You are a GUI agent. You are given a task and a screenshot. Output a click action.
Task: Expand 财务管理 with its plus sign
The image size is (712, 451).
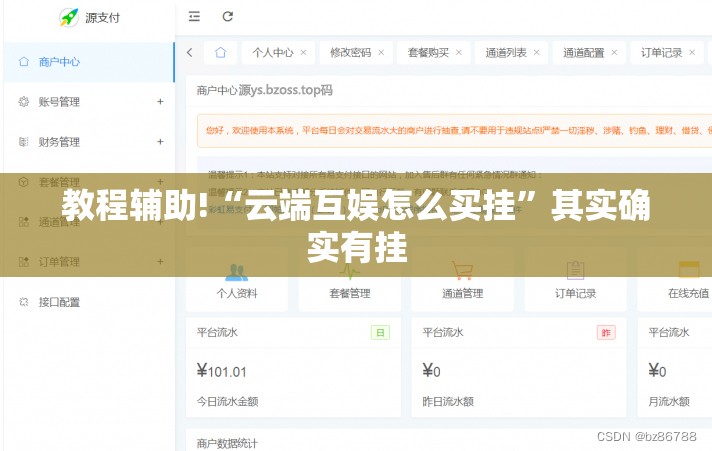coord(160,142)
